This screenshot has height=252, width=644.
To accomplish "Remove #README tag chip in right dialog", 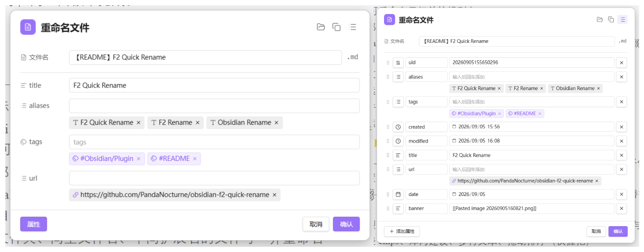I will tap(540, 114).
